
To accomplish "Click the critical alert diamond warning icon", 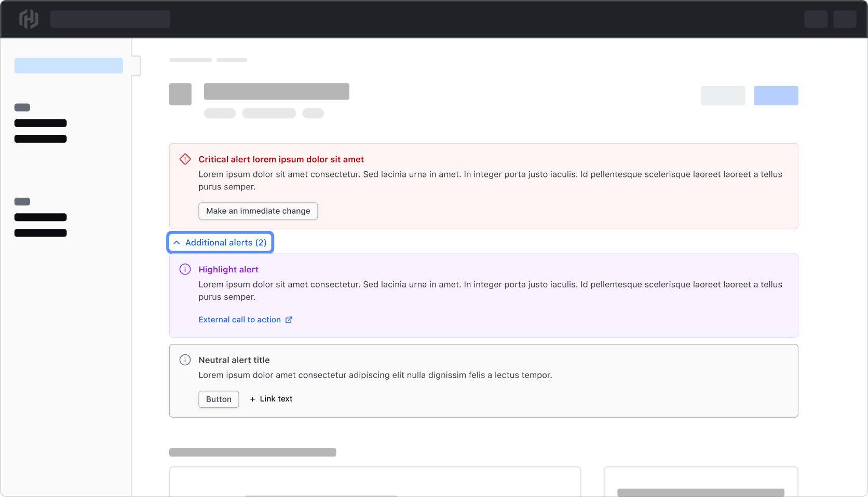I will click(x=185, y=159).
